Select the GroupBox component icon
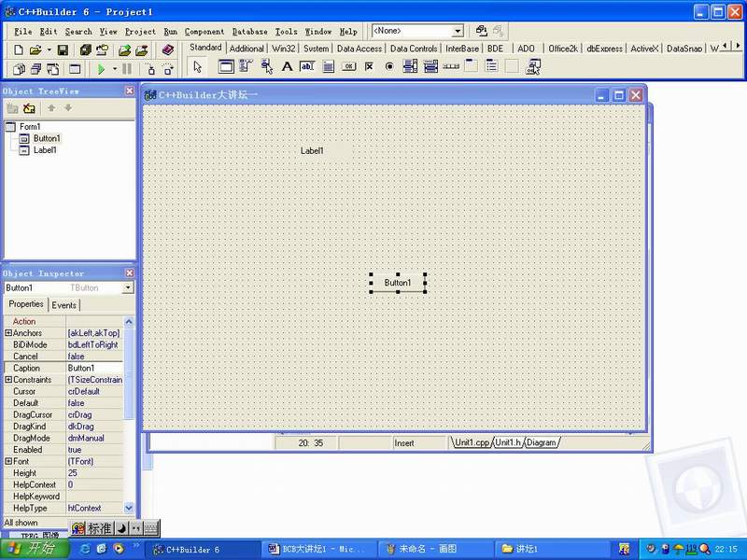This screenshot has width=747, height=560. [x=472, y=65]
